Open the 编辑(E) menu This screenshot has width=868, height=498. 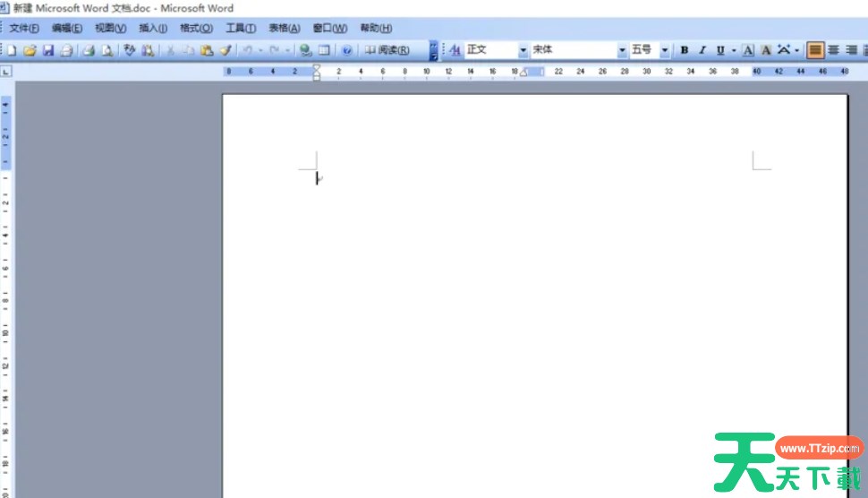click(67, 29)
